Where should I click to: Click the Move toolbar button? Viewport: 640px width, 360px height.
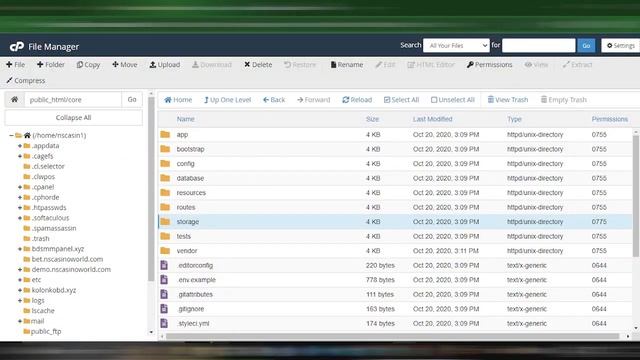coord(124,64)
